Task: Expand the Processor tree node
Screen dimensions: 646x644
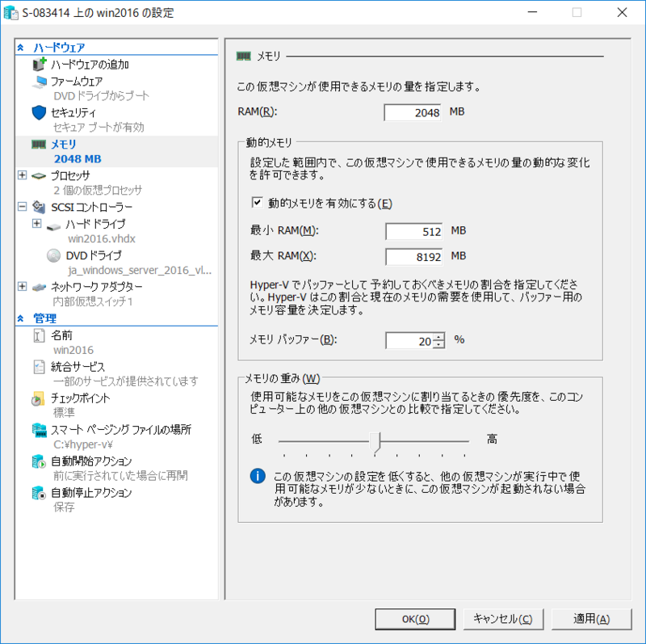Action: click(23, 175)
